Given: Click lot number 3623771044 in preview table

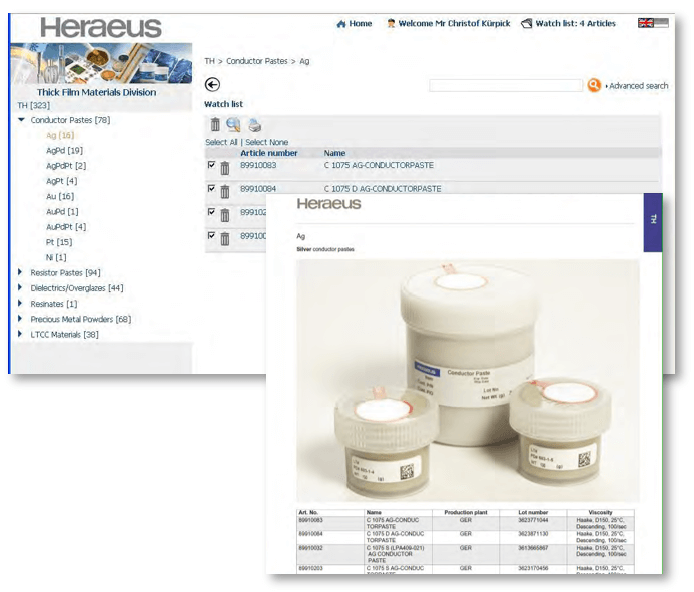Looking at the screenshot, I should pyautogui.click(x=533, y=520).
